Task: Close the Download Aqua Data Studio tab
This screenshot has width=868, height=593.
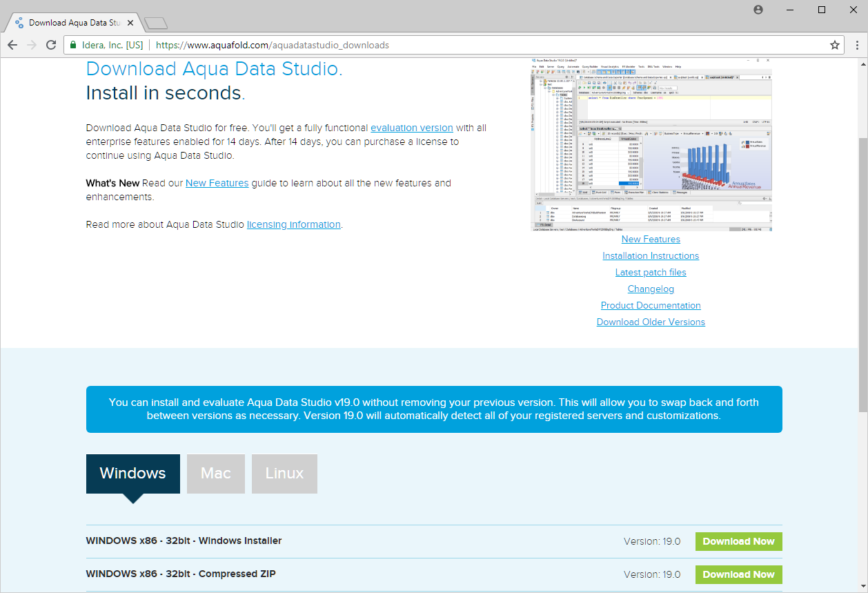Action: (131, 23)
